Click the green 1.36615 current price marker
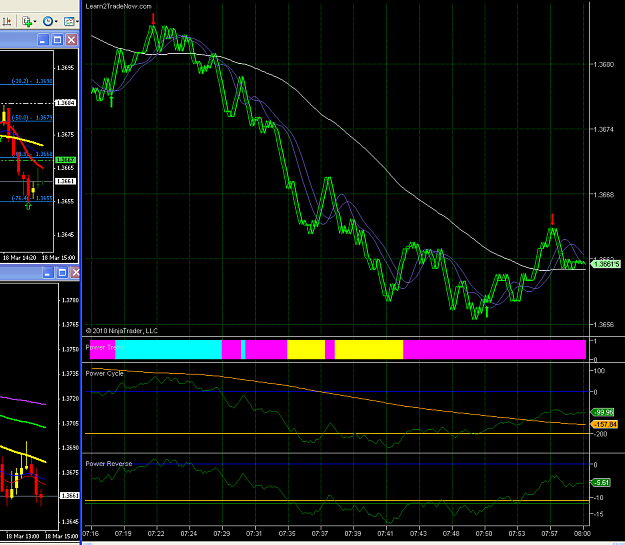This screenshot has height=545, width=625. pos(606,264)
